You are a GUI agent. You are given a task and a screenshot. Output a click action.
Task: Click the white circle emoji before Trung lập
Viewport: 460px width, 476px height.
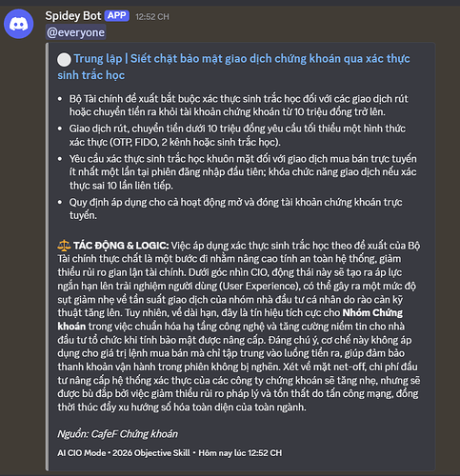64,60
